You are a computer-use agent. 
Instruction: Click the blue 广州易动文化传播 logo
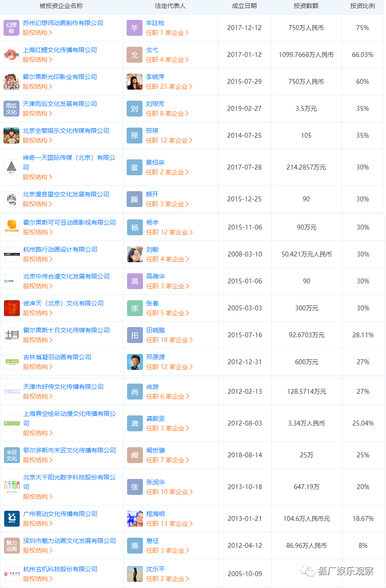click(x=12, y=519)
